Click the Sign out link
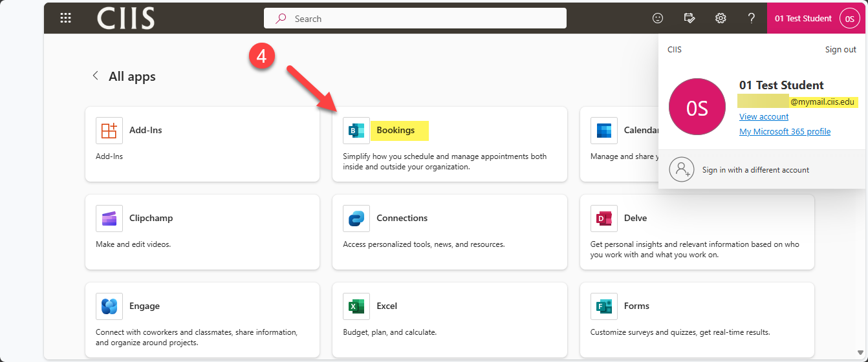This screenshot has width=868, height=362. 841,50
